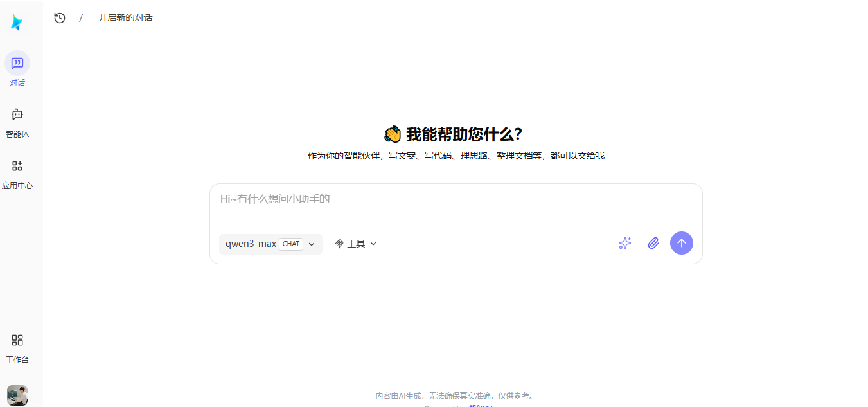Click the chevron next to qwen3-max
The image size is (868, 407).
tap(311, 244)
